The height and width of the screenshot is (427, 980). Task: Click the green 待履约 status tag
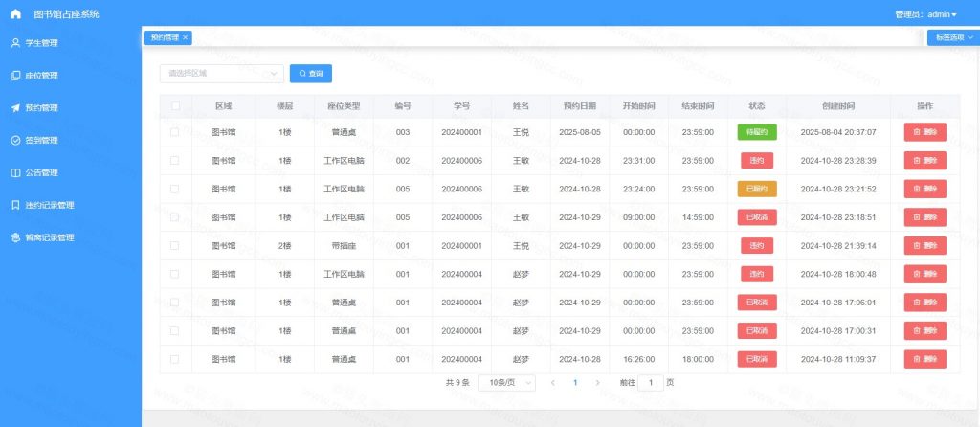757,132
